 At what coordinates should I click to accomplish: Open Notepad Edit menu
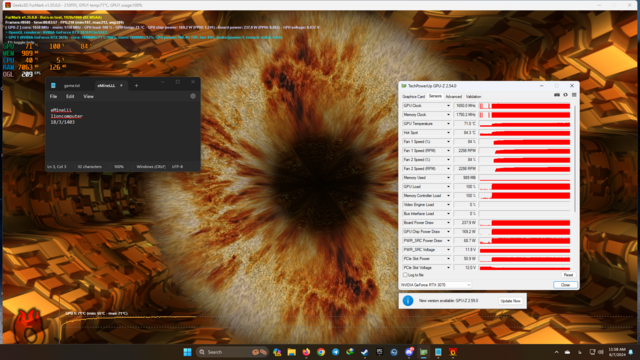pos(70,97)
